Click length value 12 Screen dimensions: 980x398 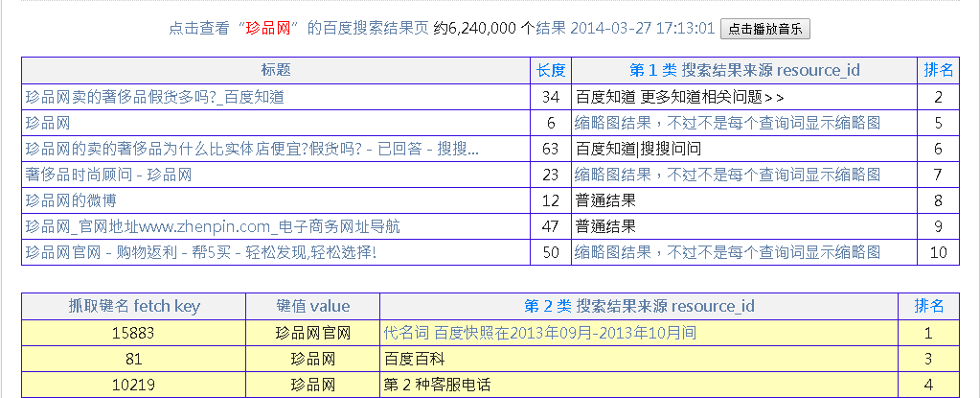551,200
